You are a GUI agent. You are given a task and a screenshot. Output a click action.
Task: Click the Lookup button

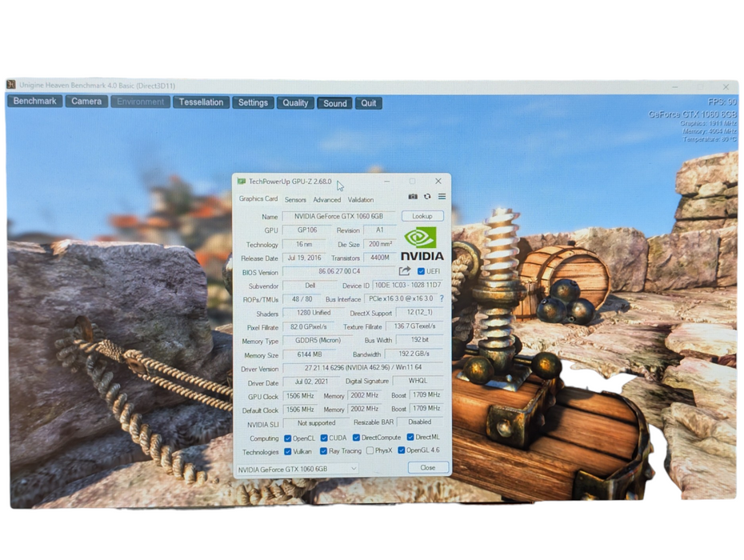coord(422,216)
